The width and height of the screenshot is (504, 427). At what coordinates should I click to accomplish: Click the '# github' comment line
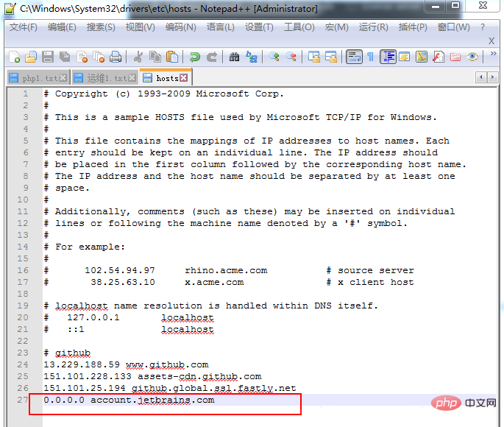click(x=67, y=353)
